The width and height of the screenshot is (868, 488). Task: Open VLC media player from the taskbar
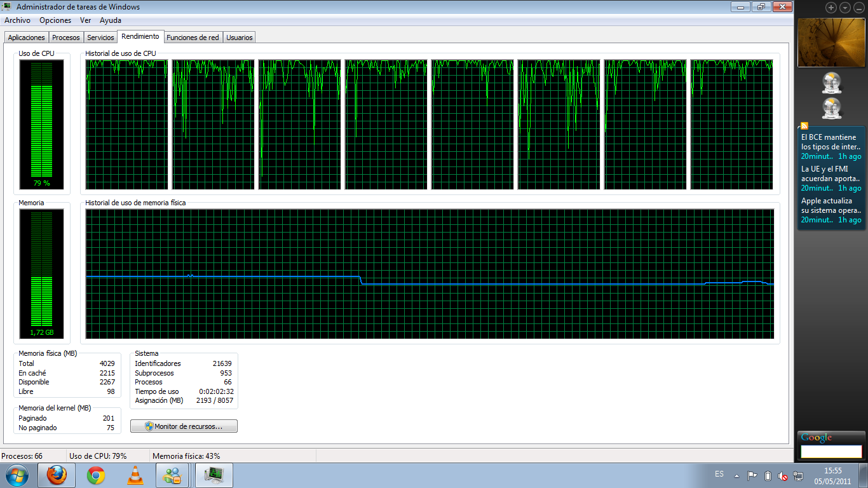[135, 475]
